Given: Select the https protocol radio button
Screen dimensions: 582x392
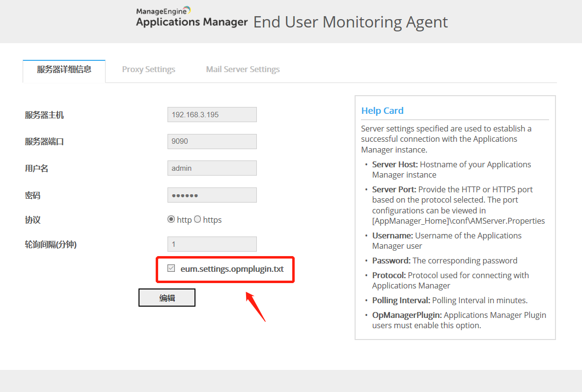Looking at the screenshot, I should (x=197, y=219).
